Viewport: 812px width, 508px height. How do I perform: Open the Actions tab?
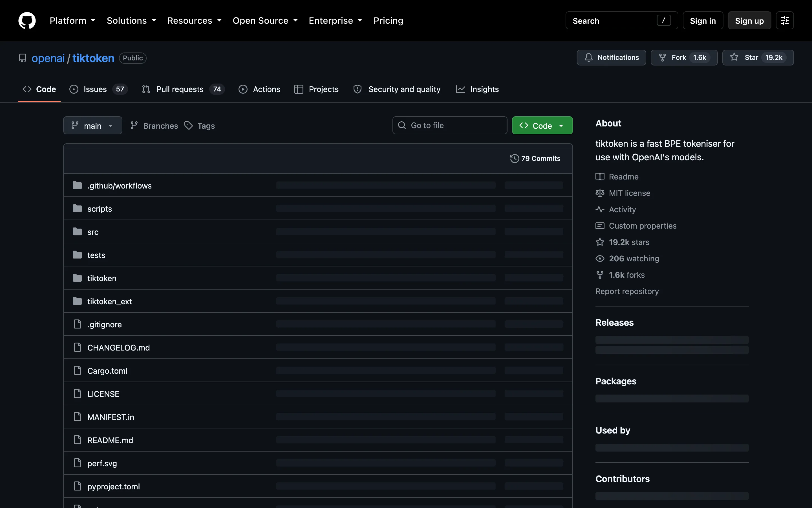pyautogui.click(x=259, y=89)
